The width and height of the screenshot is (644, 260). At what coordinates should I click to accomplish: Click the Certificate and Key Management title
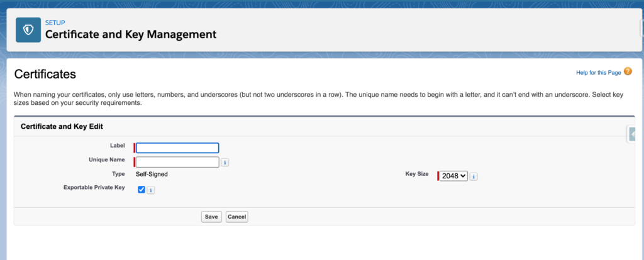coord(131,35)
